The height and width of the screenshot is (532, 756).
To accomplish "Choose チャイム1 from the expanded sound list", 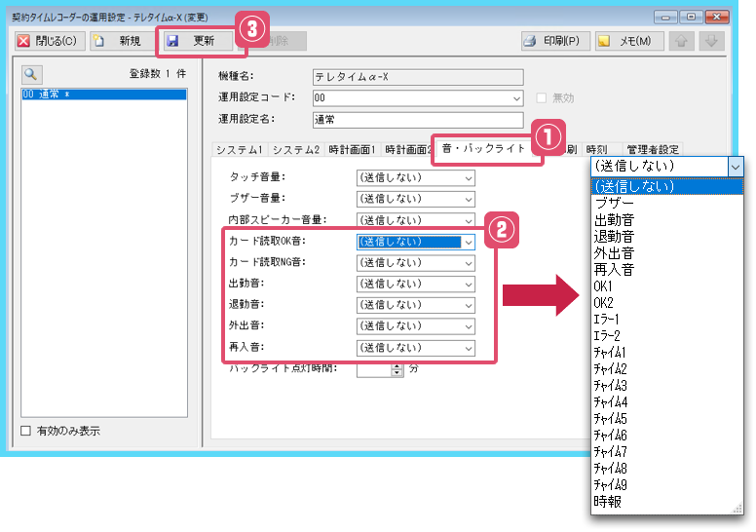I will (x=611, y=352).
